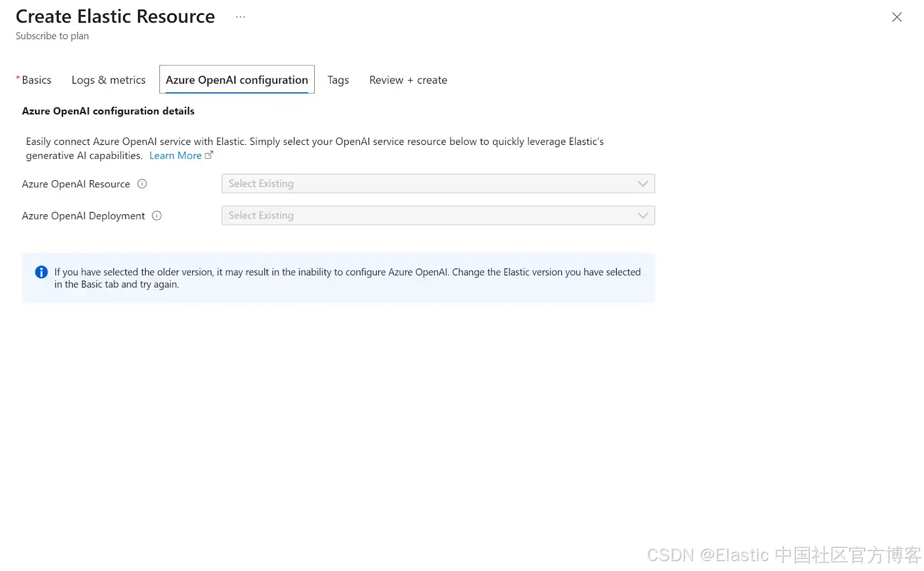Click the external link icon after Learn More
924x571 pixels.
pyautogui.click(x=209, y=155)
